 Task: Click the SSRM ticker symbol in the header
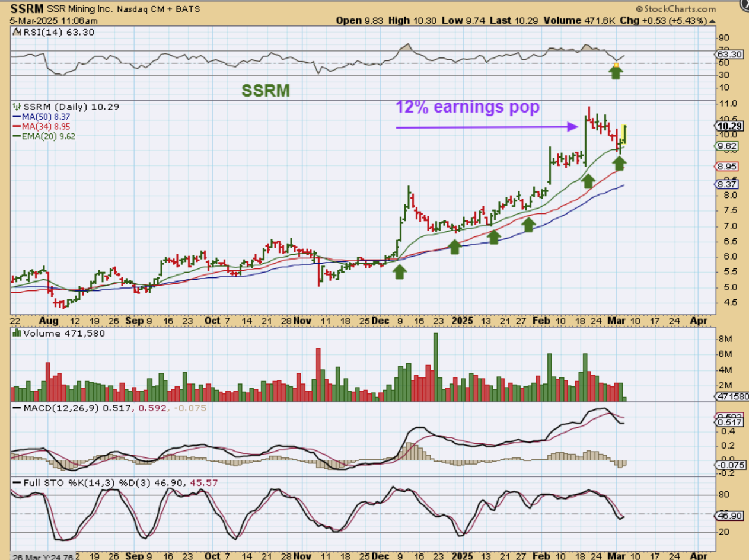coord(27,9)
